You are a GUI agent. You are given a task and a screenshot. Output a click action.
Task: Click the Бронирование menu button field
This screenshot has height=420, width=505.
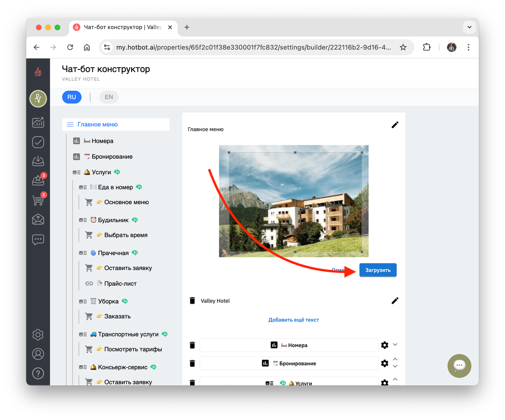[289, 363]
